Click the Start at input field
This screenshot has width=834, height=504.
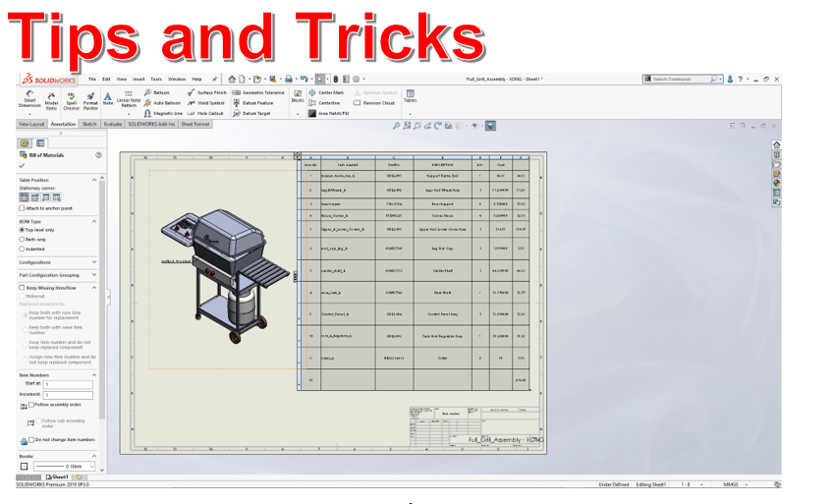pyautogui.click(x=68, y=384)
